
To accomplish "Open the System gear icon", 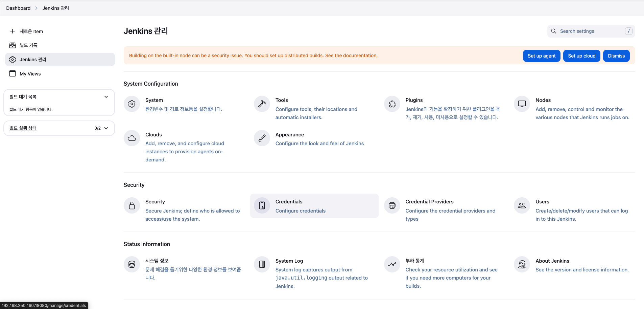I will [132, 104].
